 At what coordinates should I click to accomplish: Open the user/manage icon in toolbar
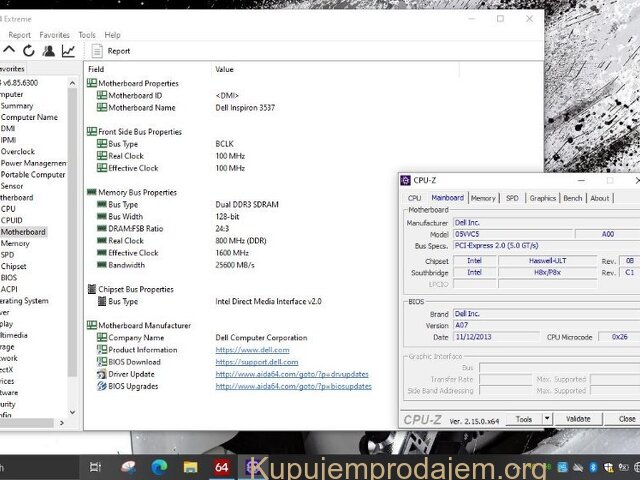(x=48, y=50)
